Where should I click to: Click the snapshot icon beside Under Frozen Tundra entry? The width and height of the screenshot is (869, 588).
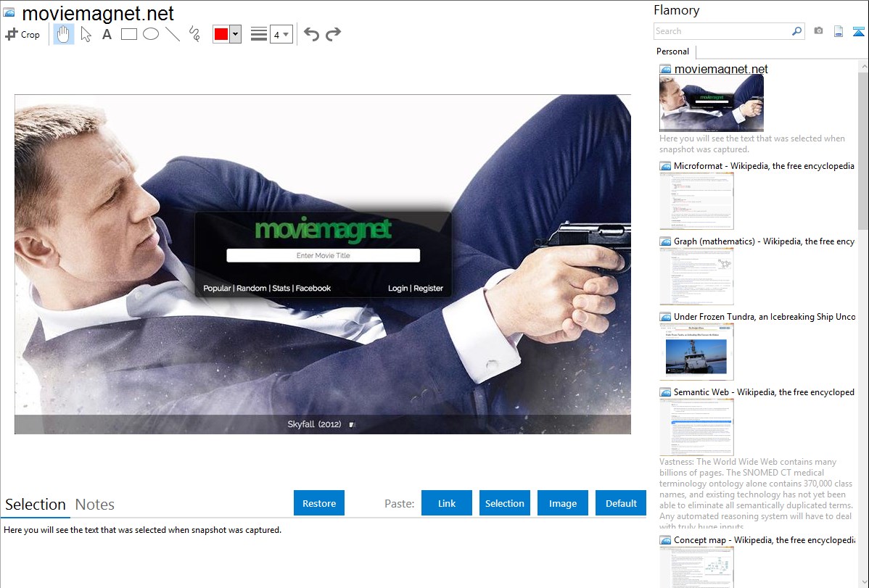[666, 317]
